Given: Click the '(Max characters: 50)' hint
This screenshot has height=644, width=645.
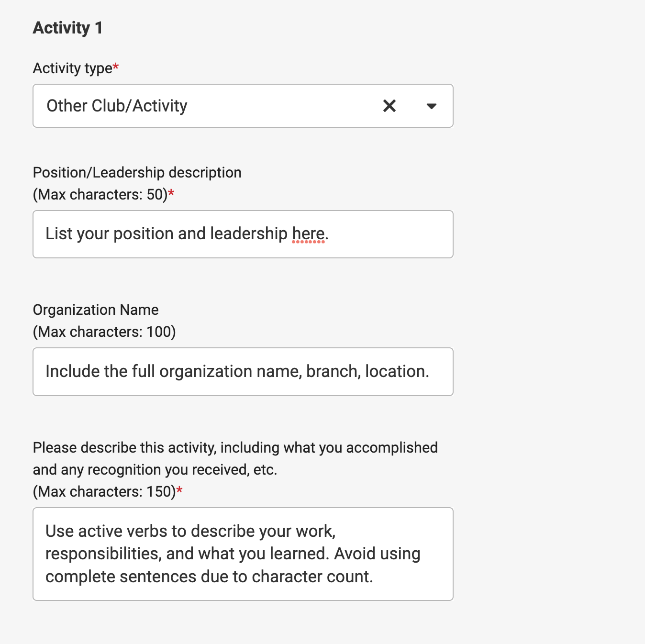Looking at the screenshot, I should click(100, 195).
